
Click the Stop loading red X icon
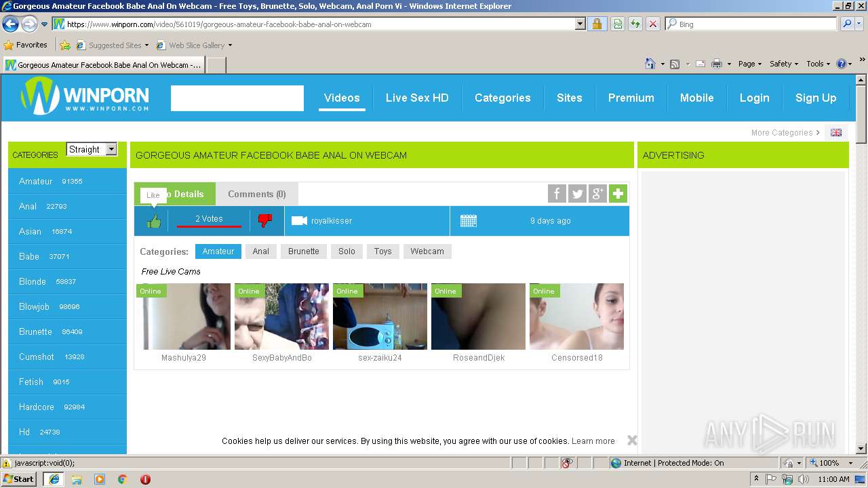click(x=652, y=24)
